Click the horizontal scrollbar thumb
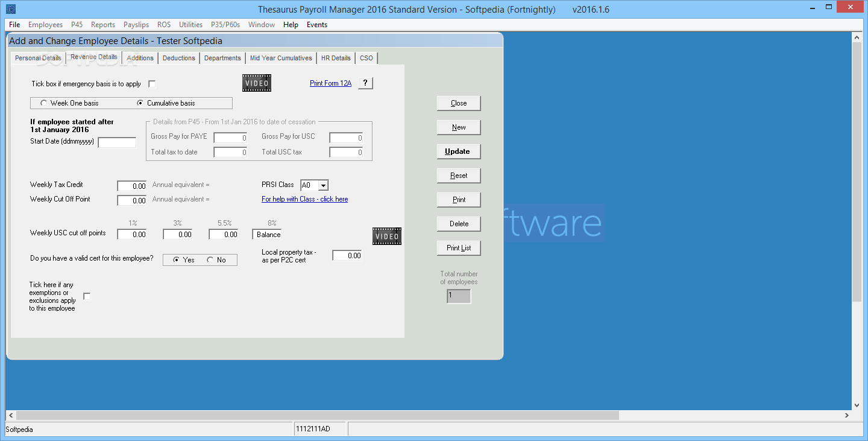This screenshot has height=441, width=868. (x=318, y=416)
